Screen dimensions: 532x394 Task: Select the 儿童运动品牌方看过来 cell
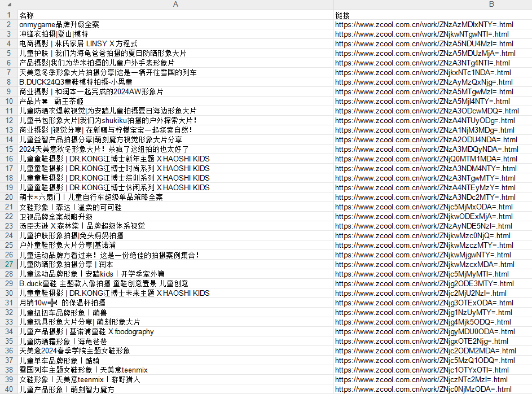pyautogui.click(x=175, y=255)
